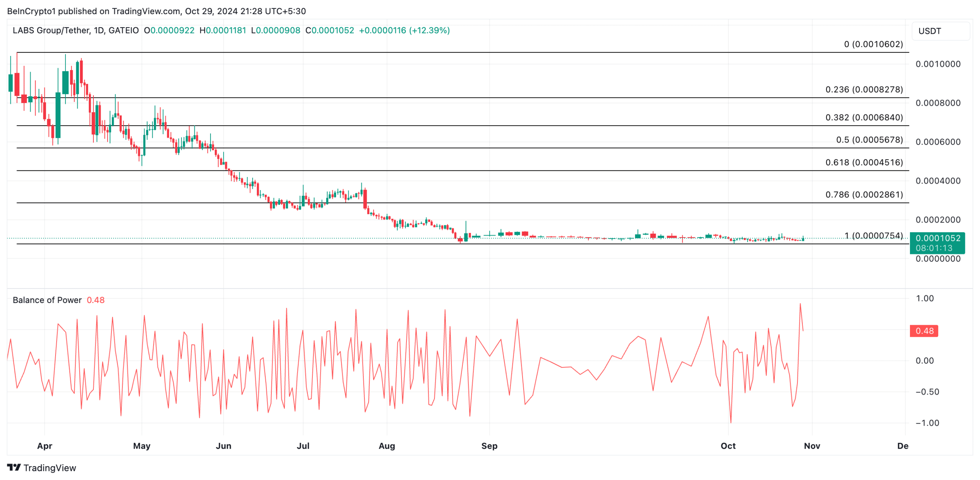Click the open price value O0.0000922
Screen dimensions: 980x480
[x=169, y=30]
